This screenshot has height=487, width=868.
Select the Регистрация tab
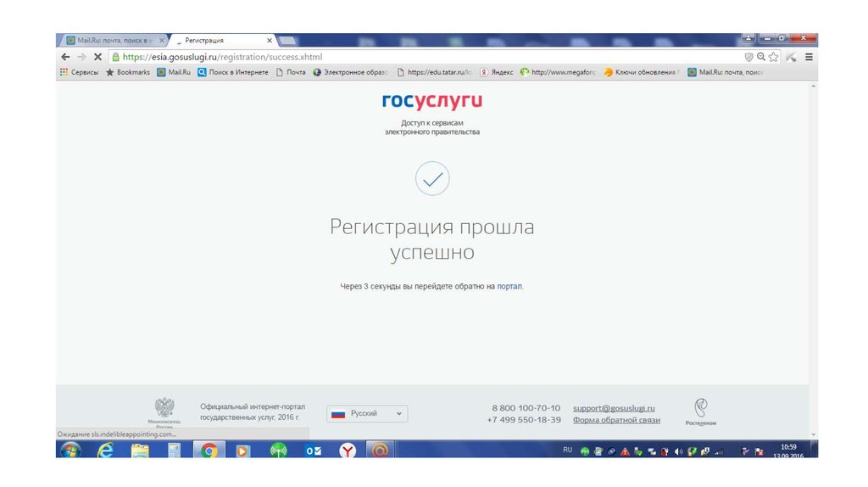point(220,40)
